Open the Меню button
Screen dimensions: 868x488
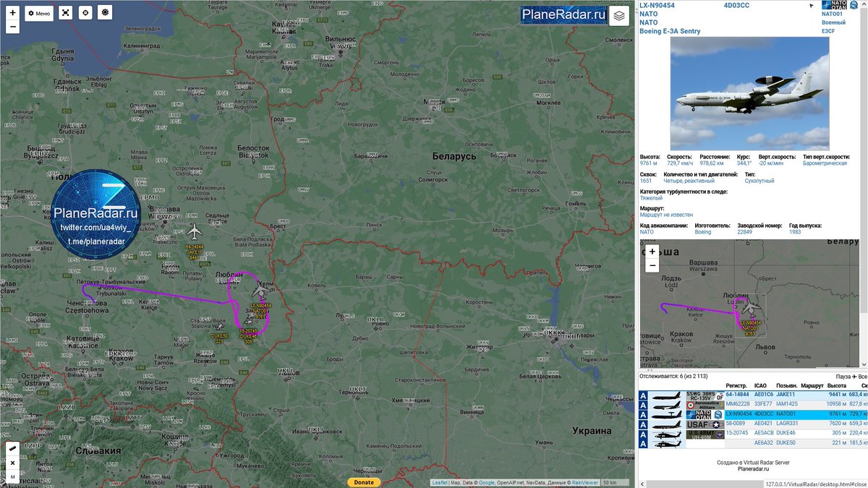pyautogui.click(x=39, y=13)
